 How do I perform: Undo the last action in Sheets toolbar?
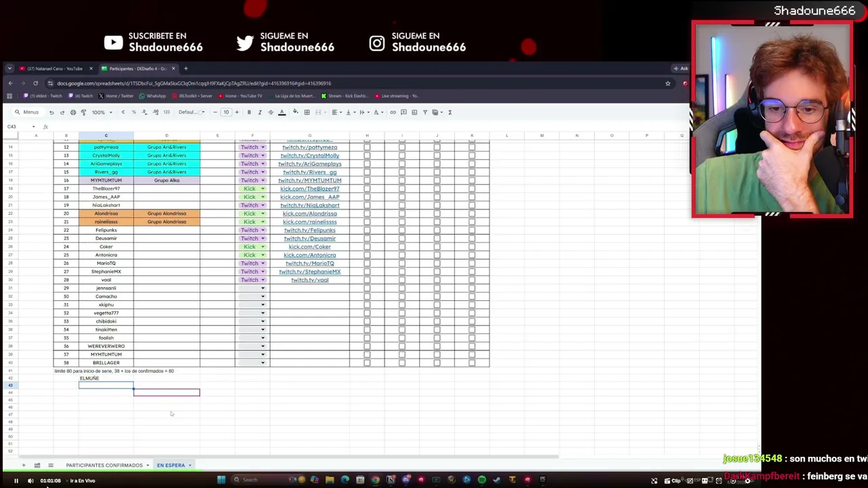51,113
